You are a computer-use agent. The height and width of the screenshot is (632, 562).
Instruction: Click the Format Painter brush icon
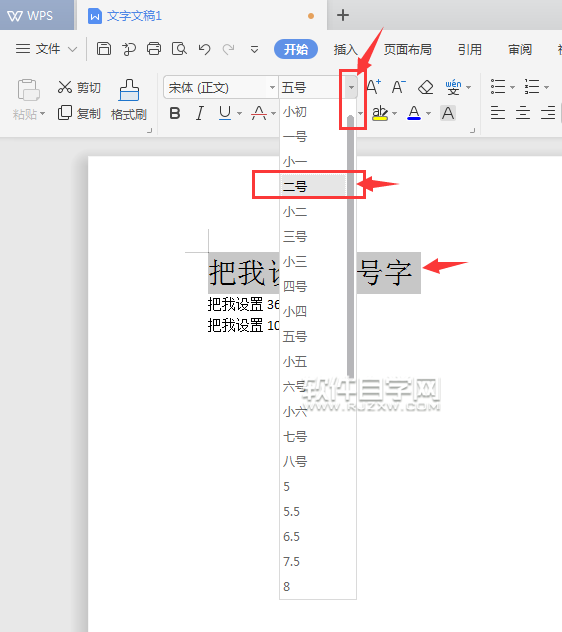point(129,90)
